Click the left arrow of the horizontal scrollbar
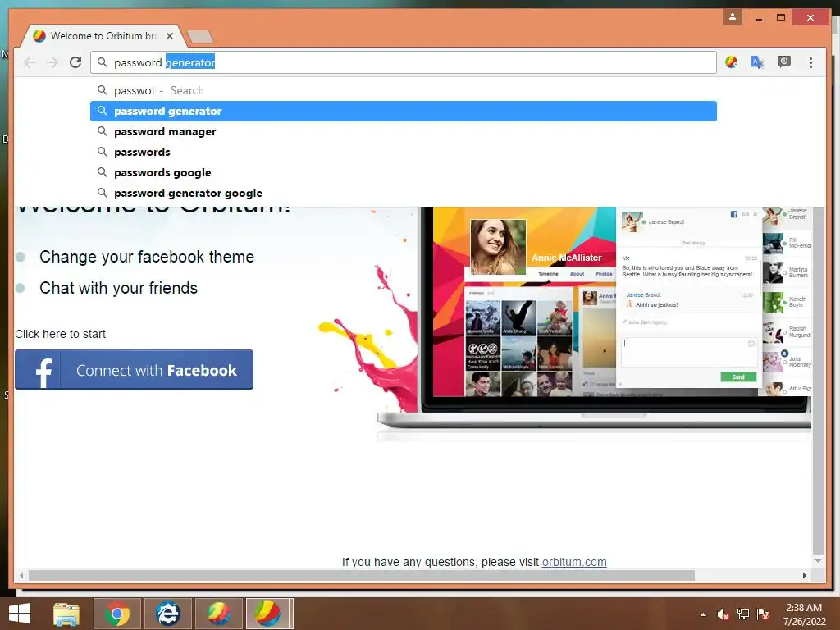Image resolution: width=840 pixels, height=630 pixels. (21, 575)
